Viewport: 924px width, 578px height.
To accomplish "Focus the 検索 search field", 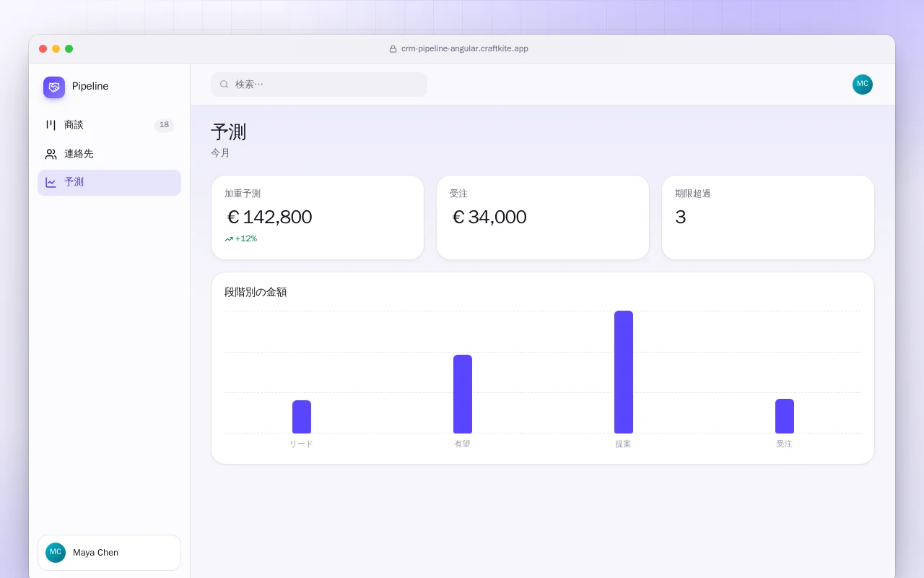I will click(319, 85).
